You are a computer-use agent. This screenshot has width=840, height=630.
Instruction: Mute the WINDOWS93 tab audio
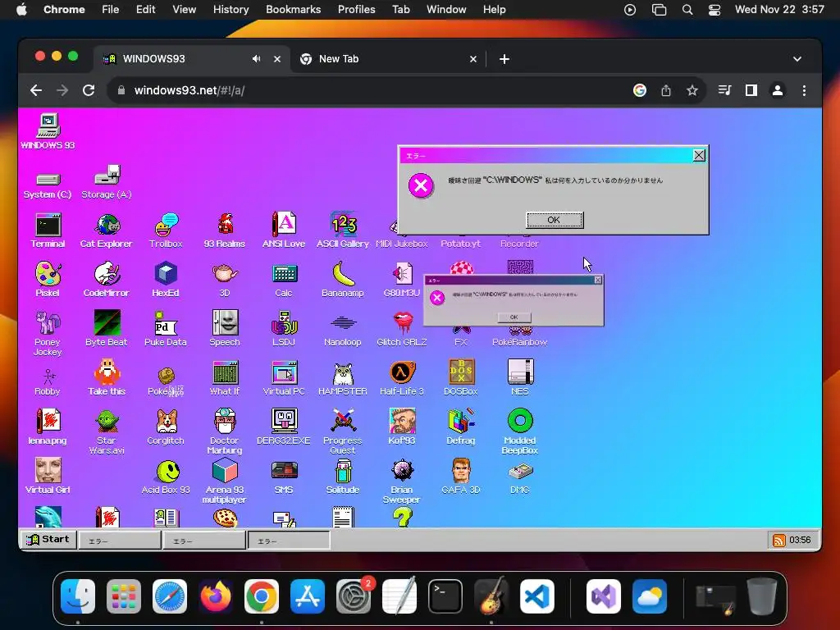pyautogui.click(x=257, y=59)
